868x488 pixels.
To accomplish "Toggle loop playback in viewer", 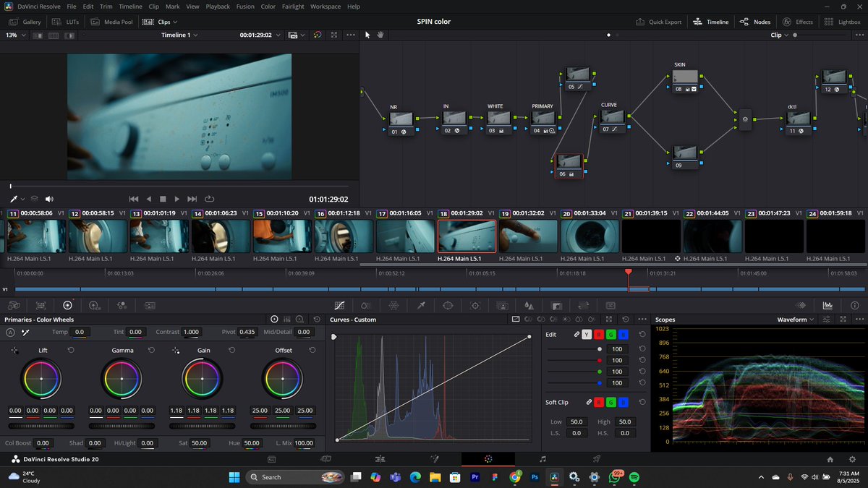I will pos(210,199).
